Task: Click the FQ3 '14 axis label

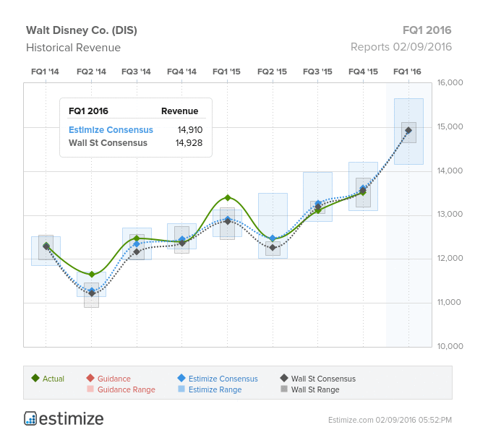Action: [136, 72]
